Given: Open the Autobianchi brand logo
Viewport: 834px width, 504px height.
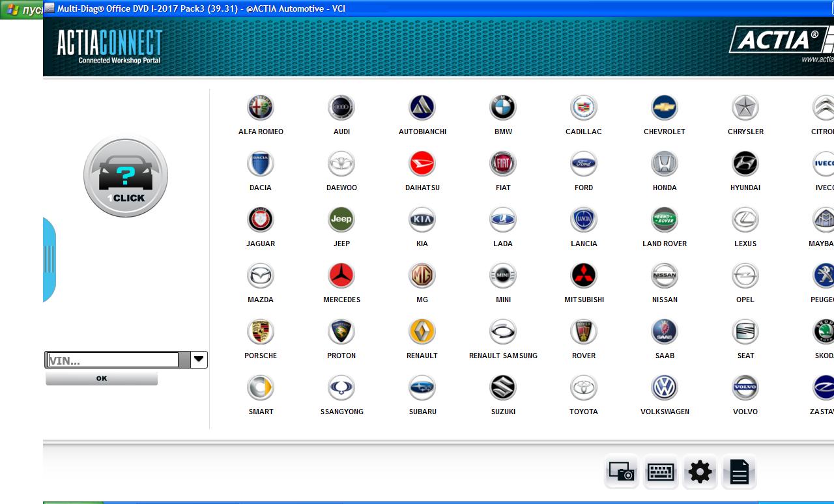Looking at the screenshot, I should tap(422, 107).
